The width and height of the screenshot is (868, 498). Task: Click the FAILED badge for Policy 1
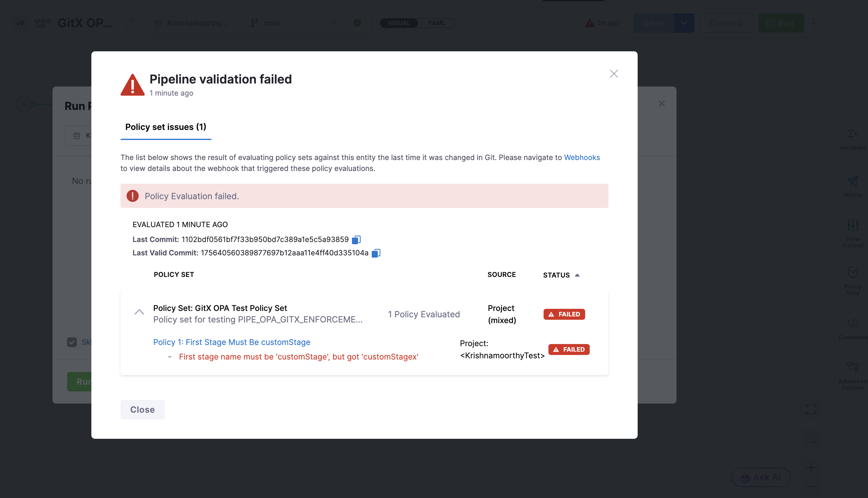tap(569, 349)
